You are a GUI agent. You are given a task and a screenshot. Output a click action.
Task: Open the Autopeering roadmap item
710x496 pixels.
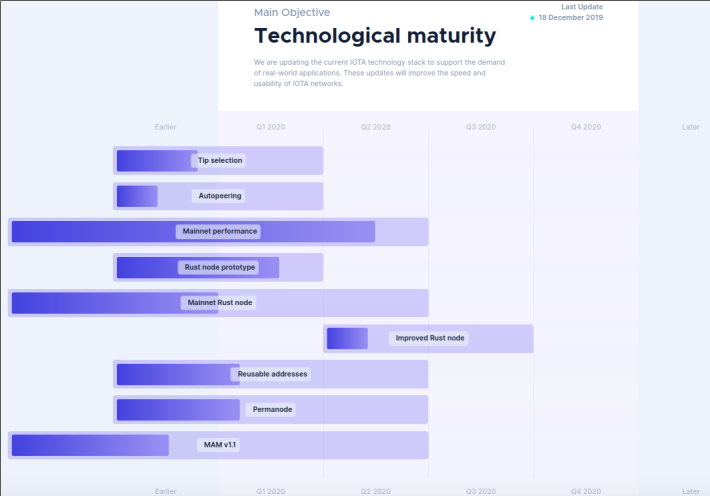[218, 196]
